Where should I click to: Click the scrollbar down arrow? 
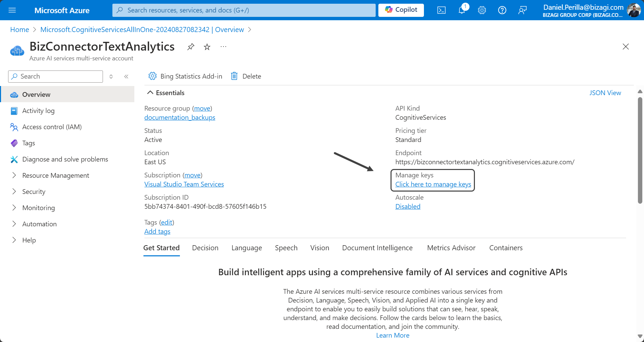pyautogui.click(x=640, y=336)
